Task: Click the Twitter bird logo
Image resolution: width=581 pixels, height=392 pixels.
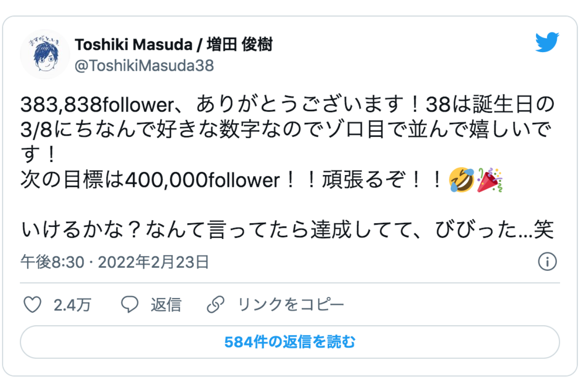Action: [547, 42]
